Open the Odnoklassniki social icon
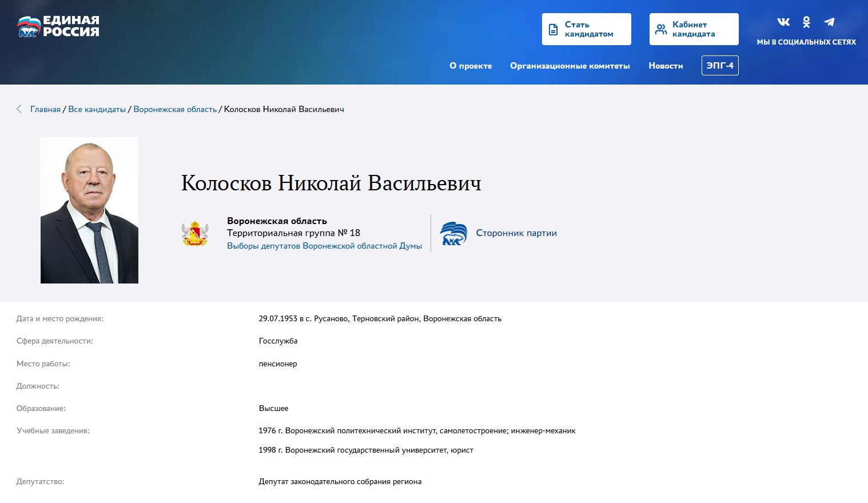Viewport: 868px width, 503px height. tap(806, 22)
